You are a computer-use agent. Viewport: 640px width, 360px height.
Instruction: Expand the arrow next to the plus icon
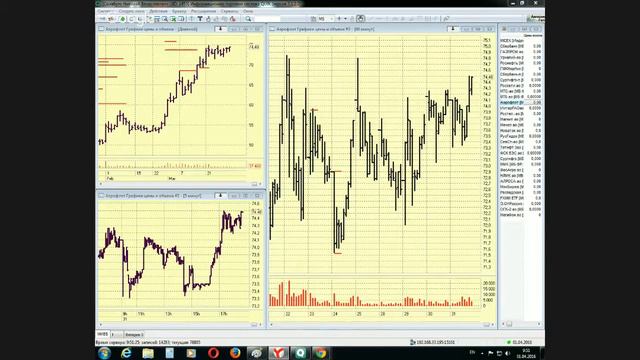[x=345, y=19]
